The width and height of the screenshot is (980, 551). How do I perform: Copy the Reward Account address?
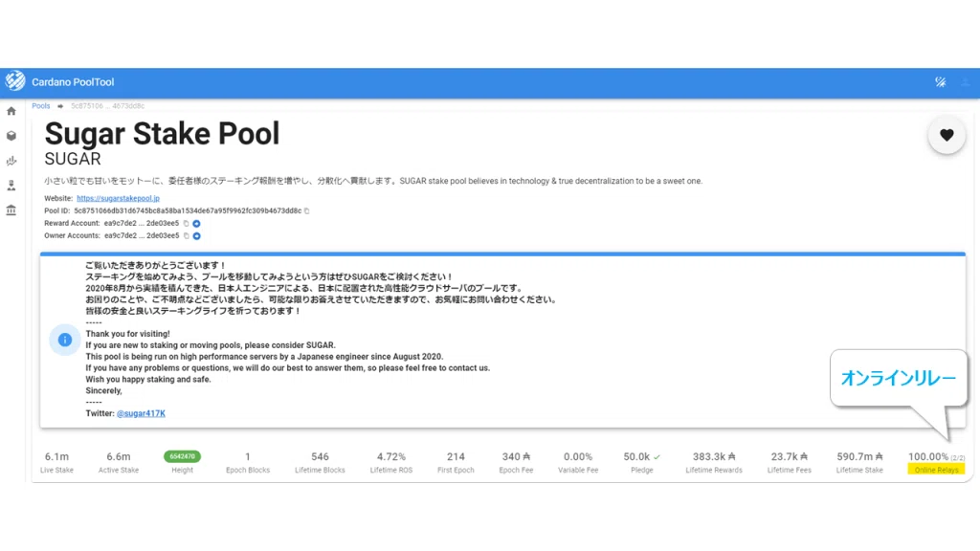(186, 224)
